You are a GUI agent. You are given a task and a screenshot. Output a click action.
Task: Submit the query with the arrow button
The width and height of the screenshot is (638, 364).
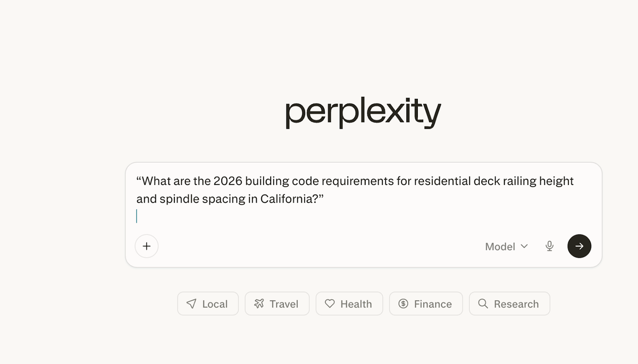(x=579, y=246)
